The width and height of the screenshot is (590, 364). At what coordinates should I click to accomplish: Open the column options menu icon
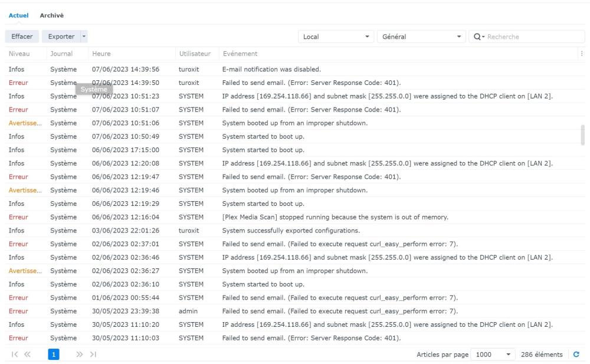[582, 54]
